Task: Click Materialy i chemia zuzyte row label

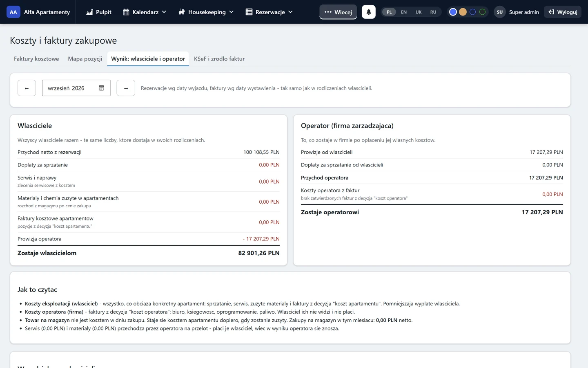Action: (x=68, y=198)
